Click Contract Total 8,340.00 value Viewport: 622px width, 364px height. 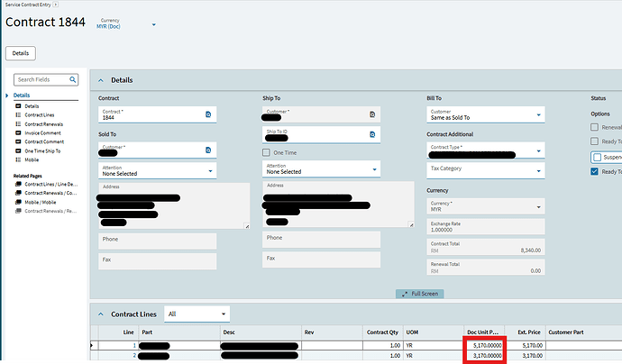530,250
